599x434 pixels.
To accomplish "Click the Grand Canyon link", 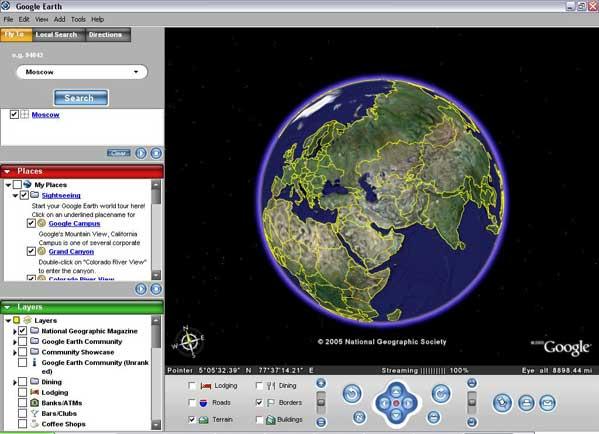I will tap(71, 251).
